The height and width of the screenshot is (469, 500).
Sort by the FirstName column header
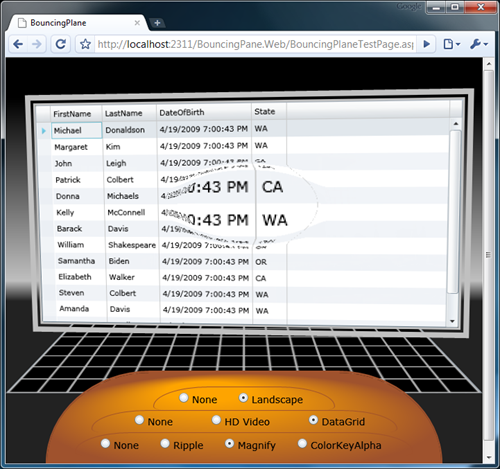tap(76, 113)
